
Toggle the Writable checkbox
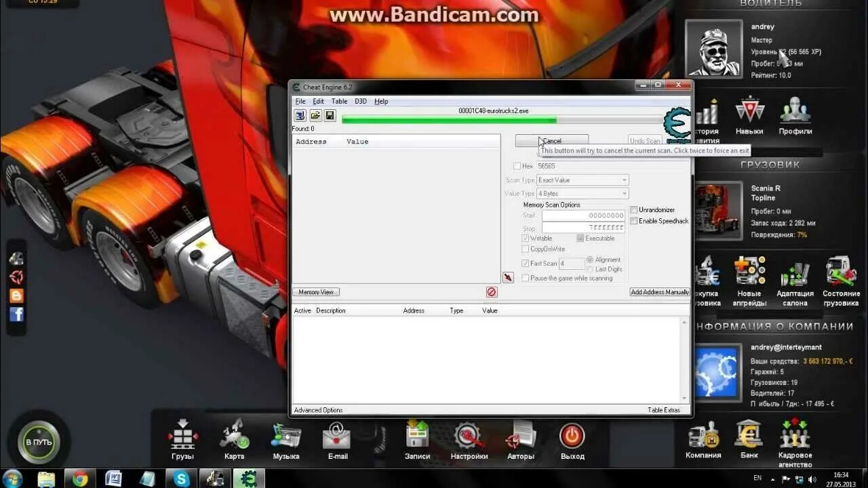pyautogui.click(x=525, y=239)
